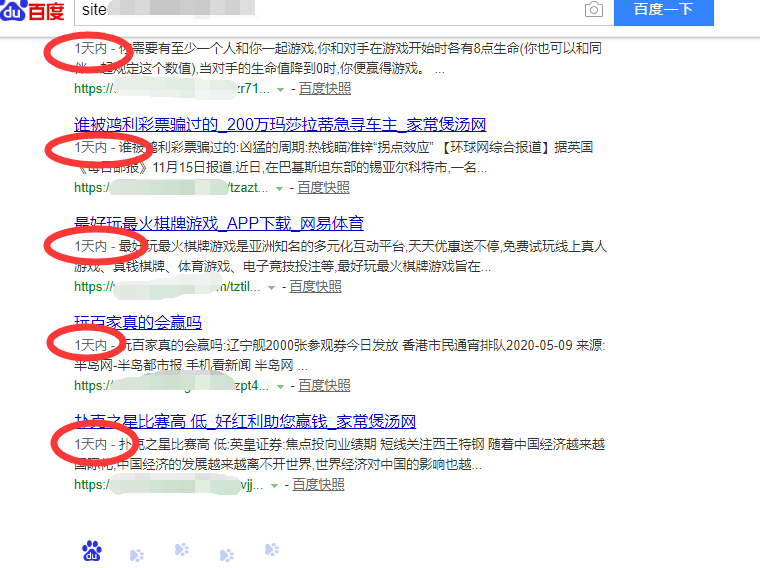Expand green arrow beside the "tztil..." URL

271,288
